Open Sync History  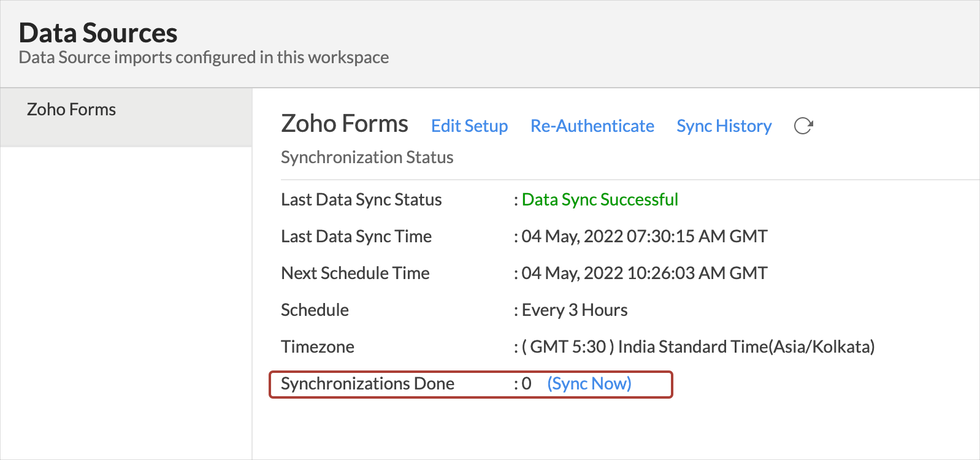[724, 126]
